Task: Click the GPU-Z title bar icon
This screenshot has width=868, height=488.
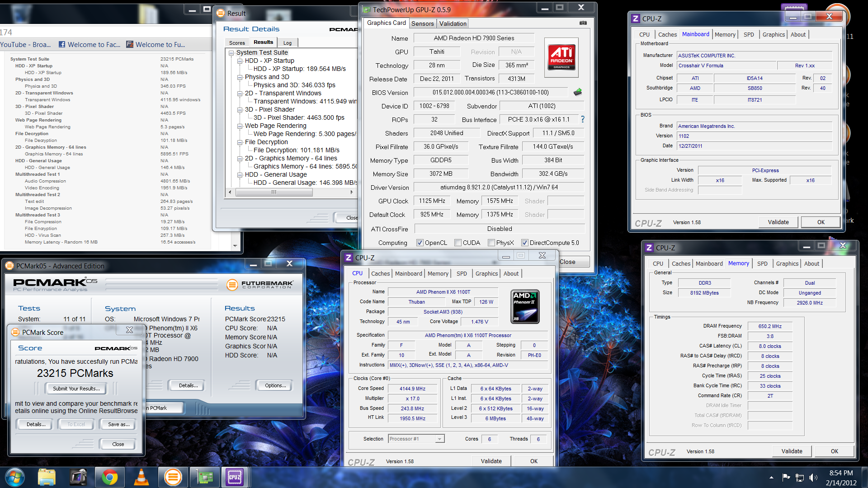Action: click(x=366, y=9)
